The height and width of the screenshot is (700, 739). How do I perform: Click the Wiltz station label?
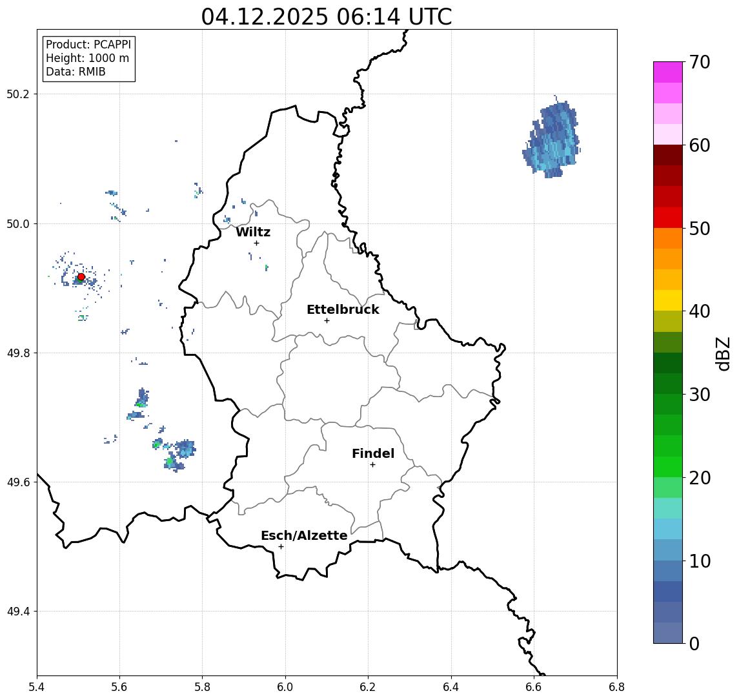pos(253,232)
